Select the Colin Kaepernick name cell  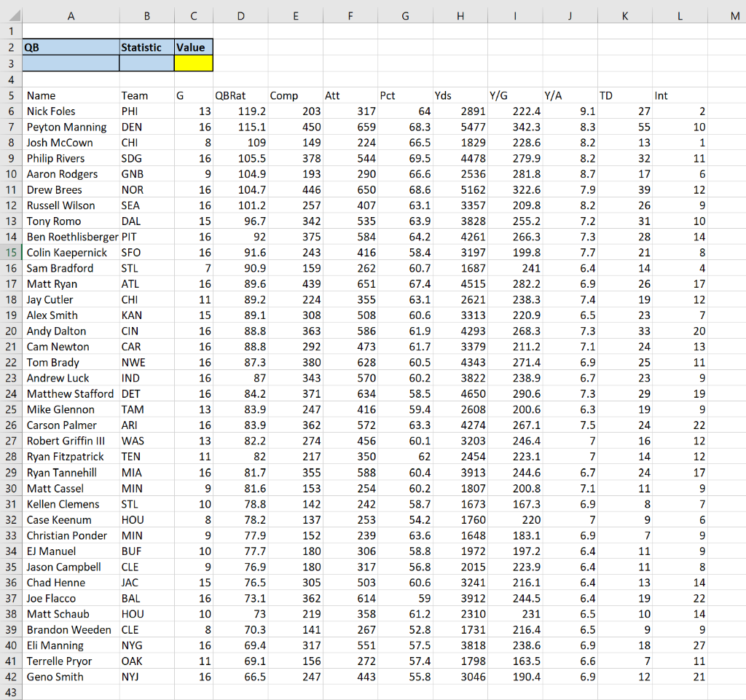pyautogui.click(x=71, y=253)
